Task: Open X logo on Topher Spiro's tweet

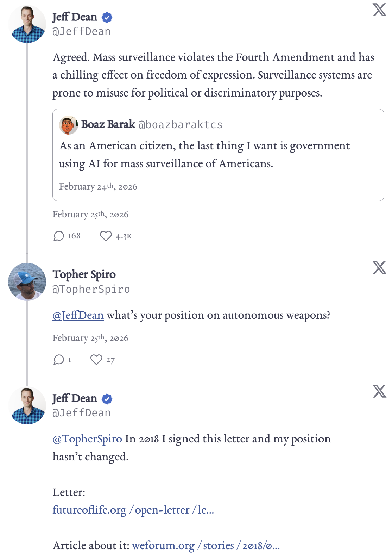Action: (379, 268)
